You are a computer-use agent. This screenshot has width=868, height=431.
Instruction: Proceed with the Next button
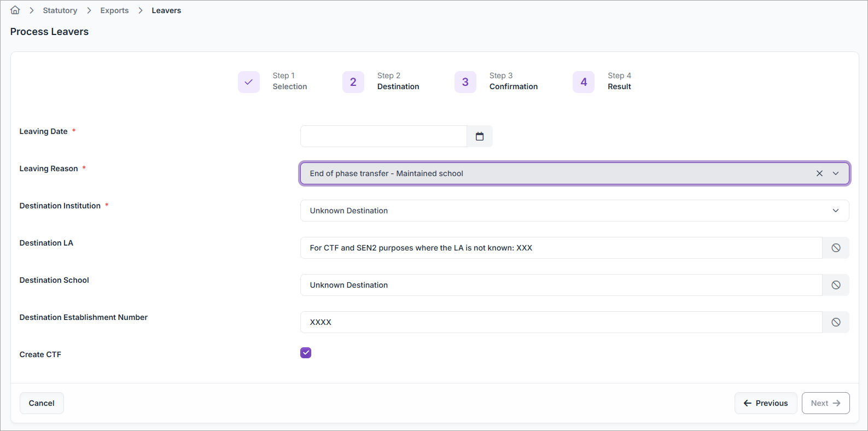pyautogui.click(x=825, y=403)
